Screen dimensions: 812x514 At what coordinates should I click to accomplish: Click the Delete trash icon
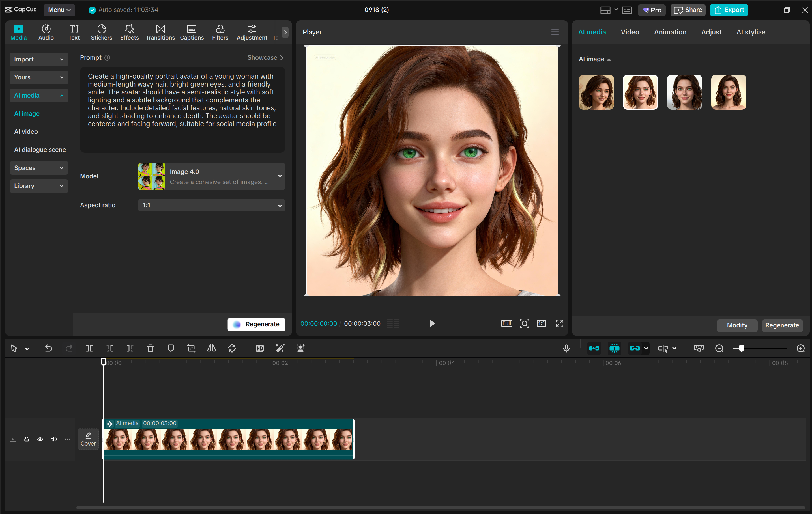151,349
